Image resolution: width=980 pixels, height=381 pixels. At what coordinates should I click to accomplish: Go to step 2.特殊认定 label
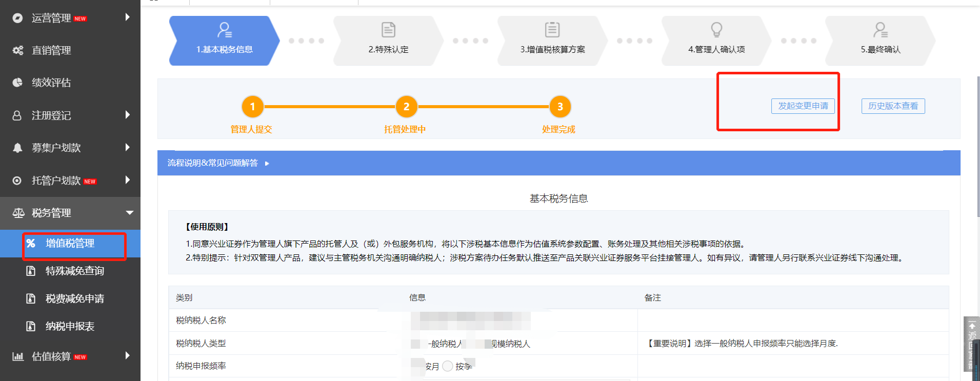(389, 49)
